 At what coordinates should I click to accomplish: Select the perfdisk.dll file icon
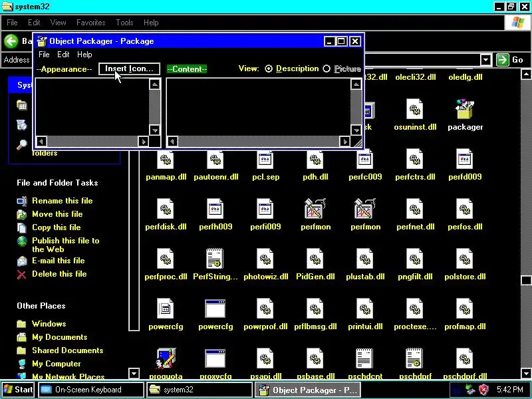166,209
